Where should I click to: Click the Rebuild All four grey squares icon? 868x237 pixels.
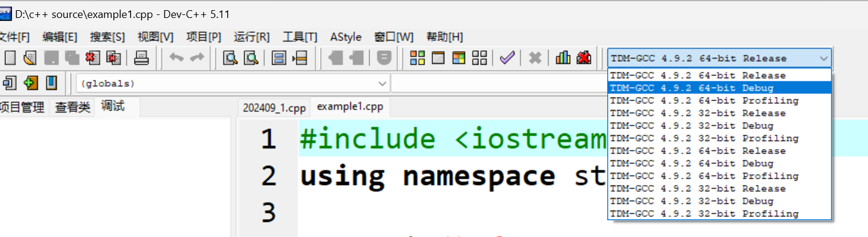[480, 58]
